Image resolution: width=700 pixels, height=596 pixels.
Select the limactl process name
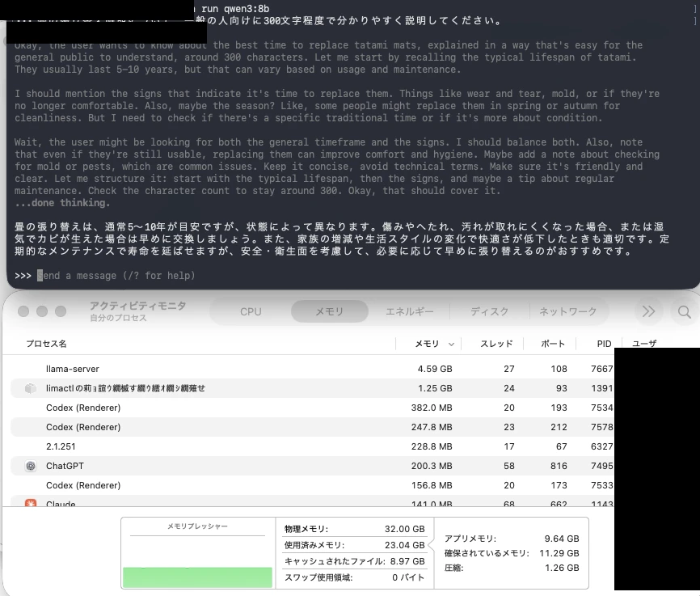pyautogui.click(x=125, y=388)
